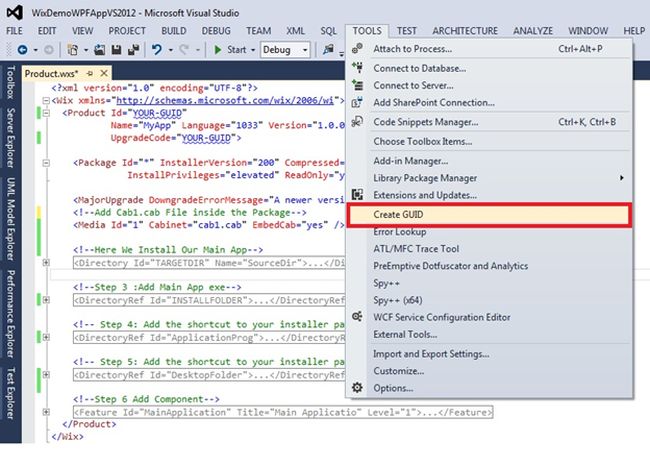Open the TEST menu
This screenshot has height=466, width=650.
tap(407, 31)
